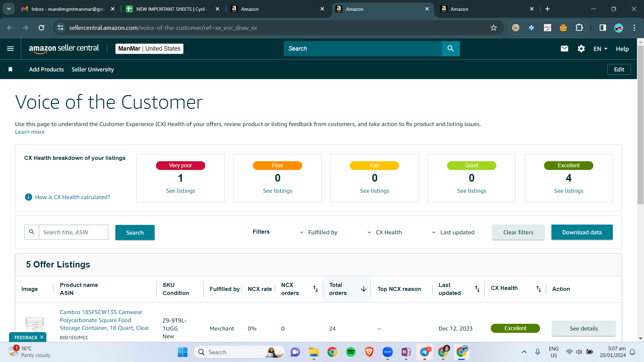The image size is (644, 362).
Task: Open File Explorer from the taskbar
Action: 314,352
